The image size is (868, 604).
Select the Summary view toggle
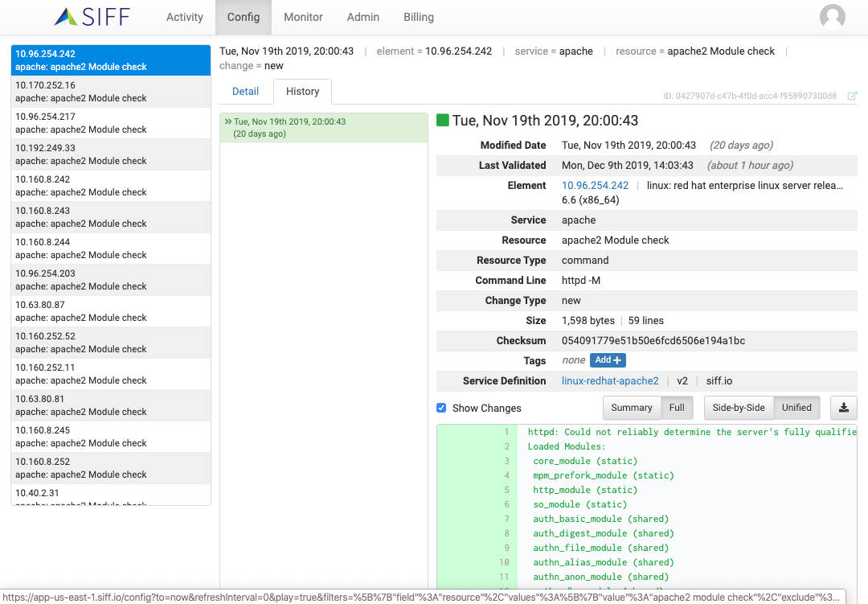[631, 408]
